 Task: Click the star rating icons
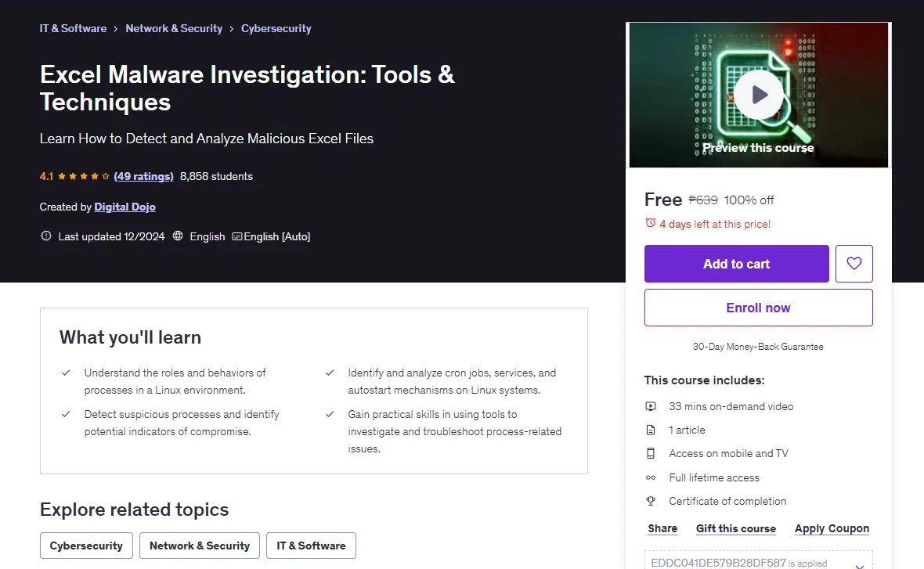click(83, 176)
